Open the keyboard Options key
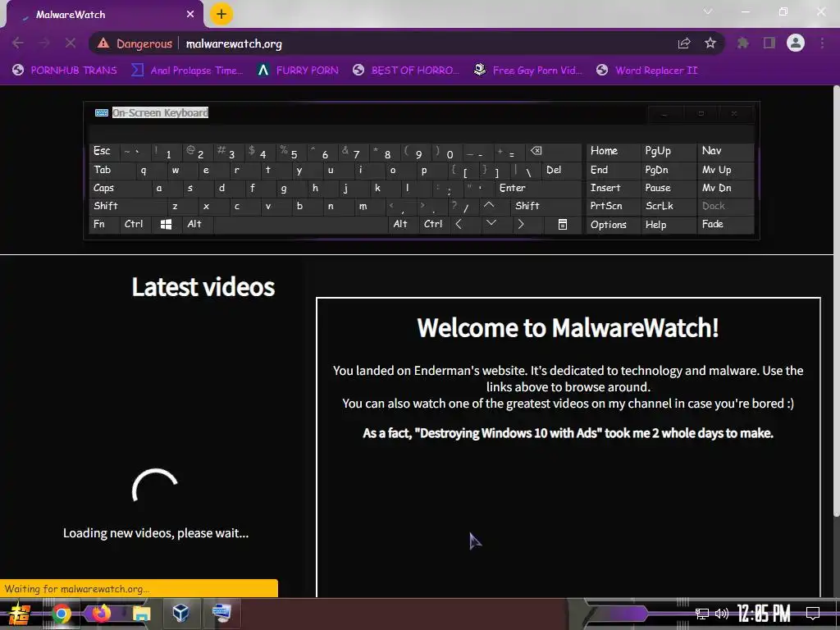 click(x=612, y=225)
